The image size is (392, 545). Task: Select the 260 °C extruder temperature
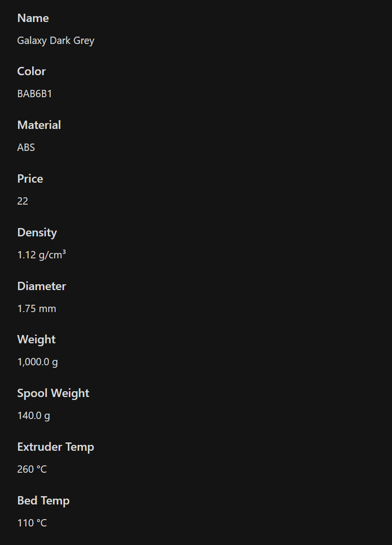(x=32, y=469)
